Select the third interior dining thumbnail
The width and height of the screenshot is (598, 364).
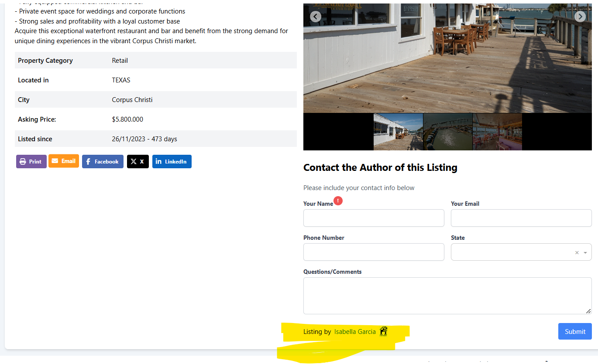pos(497,132)
